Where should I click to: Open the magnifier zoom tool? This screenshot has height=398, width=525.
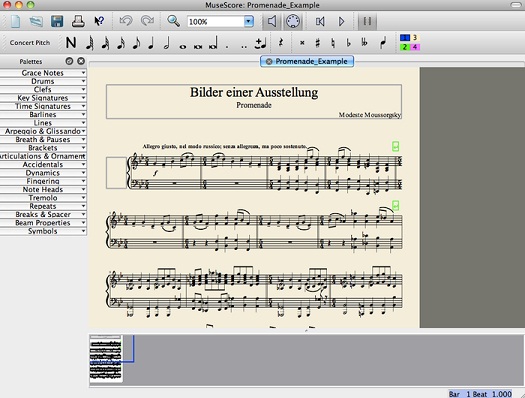(x=173, y=21)
